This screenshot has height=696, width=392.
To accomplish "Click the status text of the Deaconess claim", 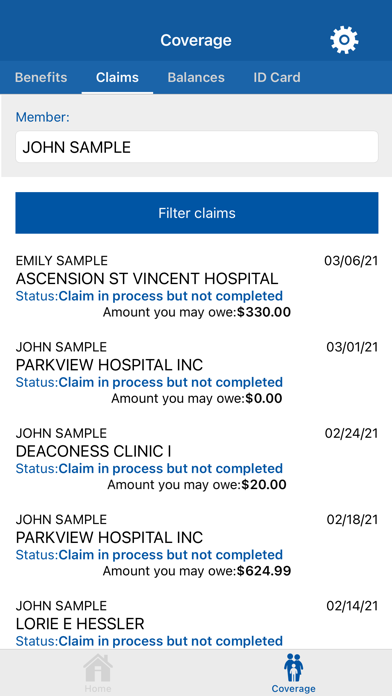I will click(149, 468).
